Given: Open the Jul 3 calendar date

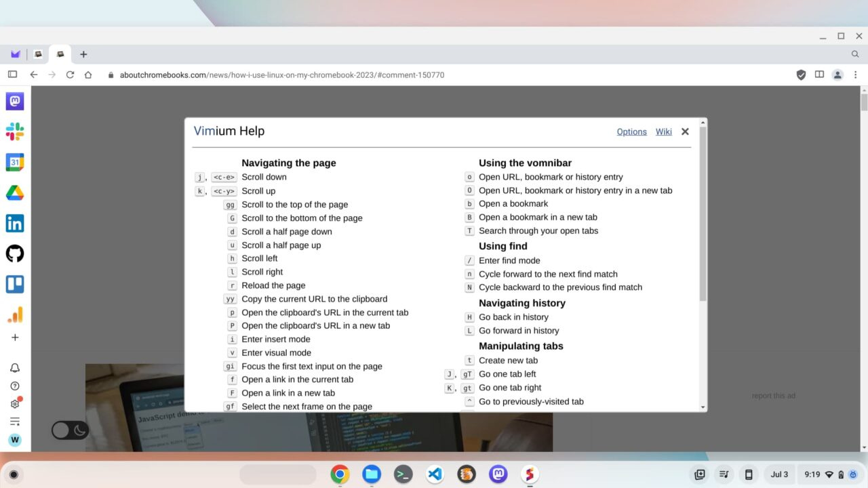Looking at the screenshot, I should (779, 474).
